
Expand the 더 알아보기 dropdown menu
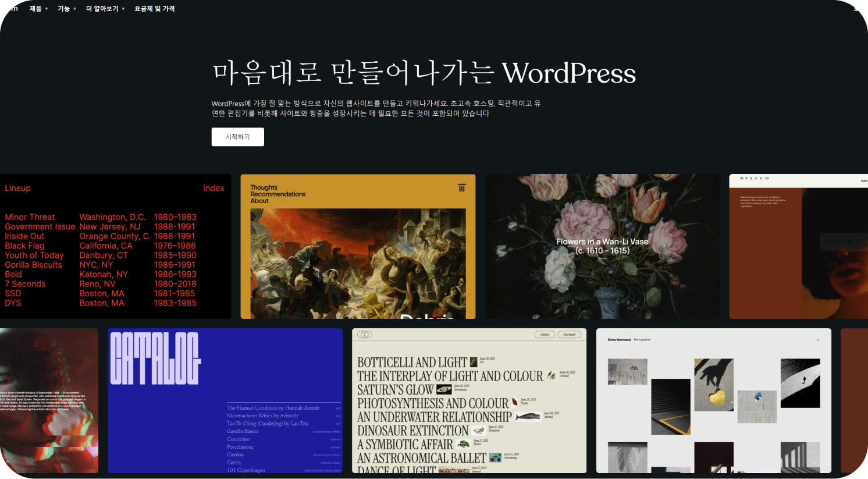(x=105, y=9)
